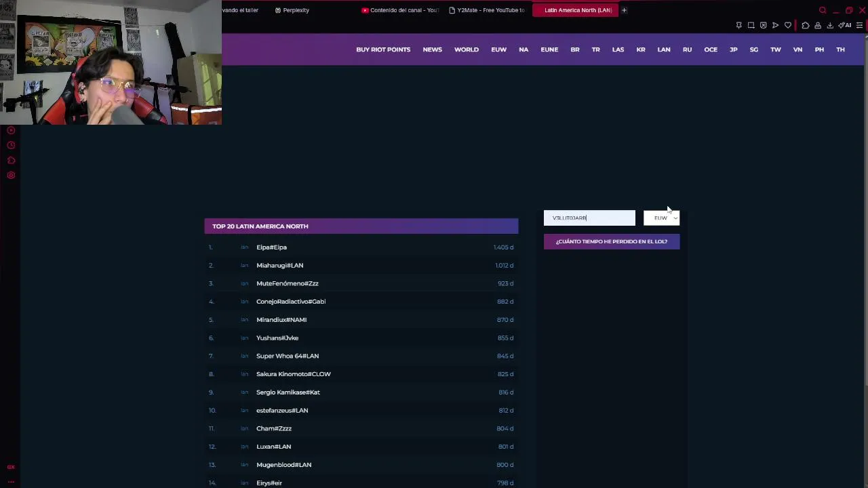
Task: Go to the TH region page
Action: point(840,49)
